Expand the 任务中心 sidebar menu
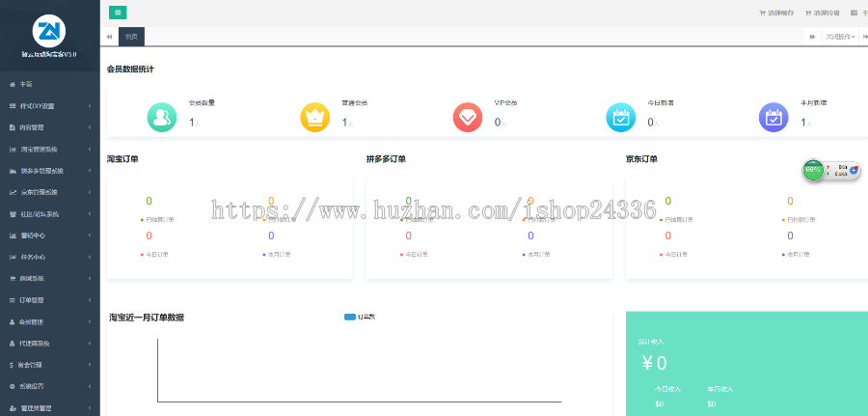 click(x=50, y=257)
